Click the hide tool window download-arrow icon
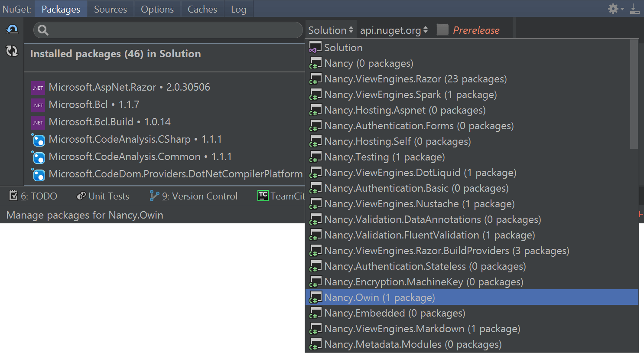Image resolution: width=644 pixels, height=353 pixels. (634, 9)
